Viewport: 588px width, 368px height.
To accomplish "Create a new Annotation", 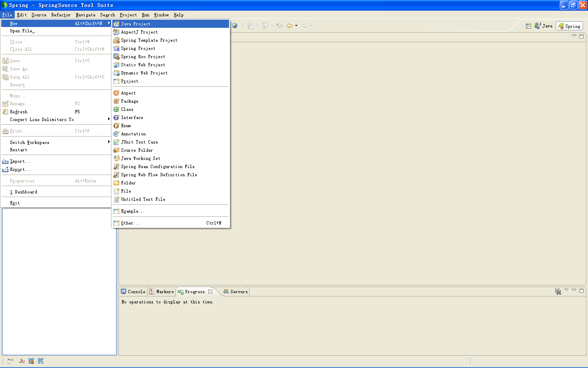I will 171,134.
